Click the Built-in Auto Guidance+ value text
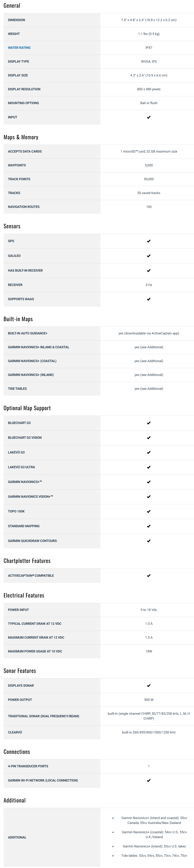Viewport: 194px width, 868px height. 149,334
